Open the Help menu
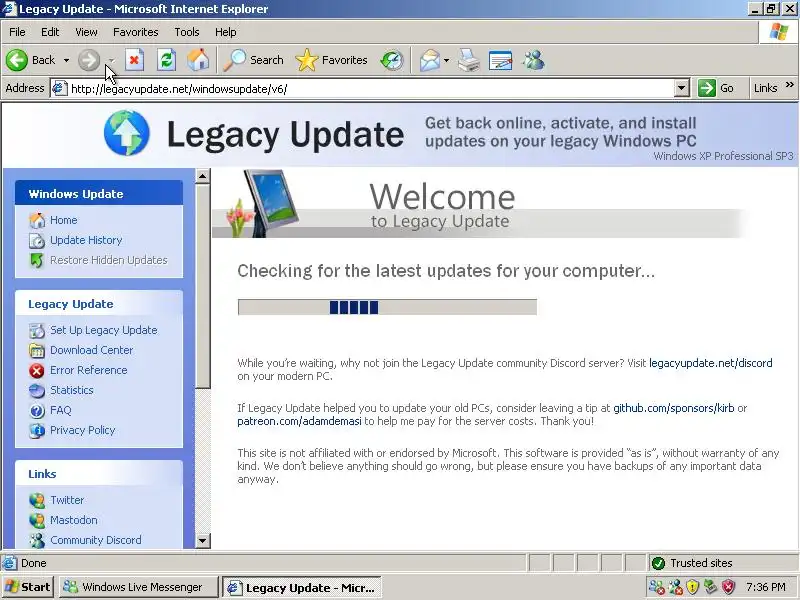The image size is (800, 600). (x=226, y=32)
